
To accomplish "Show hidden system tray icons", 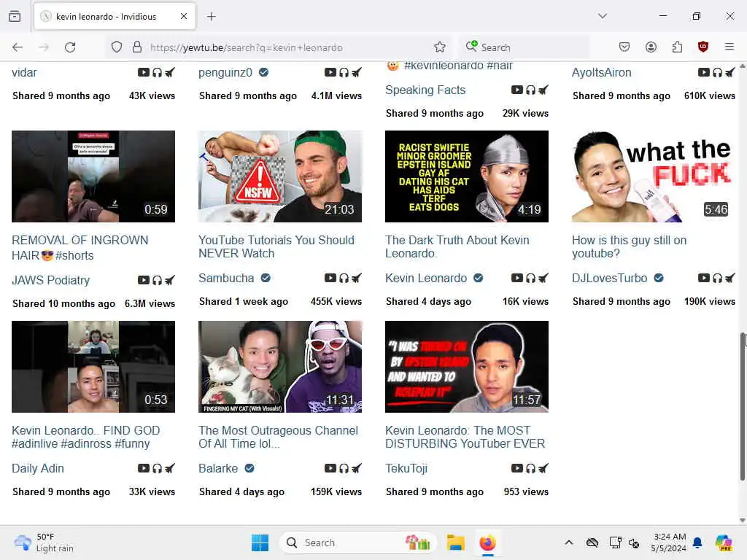I will (569, 542).
